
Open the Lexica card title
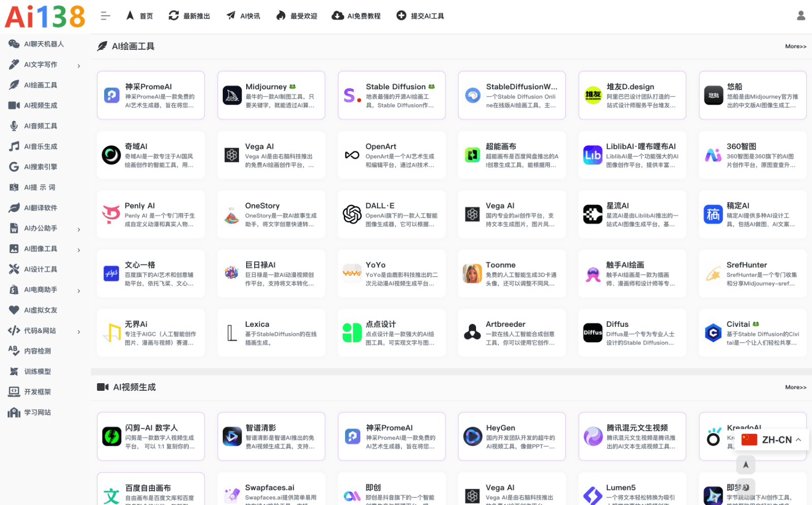(257, 324)
